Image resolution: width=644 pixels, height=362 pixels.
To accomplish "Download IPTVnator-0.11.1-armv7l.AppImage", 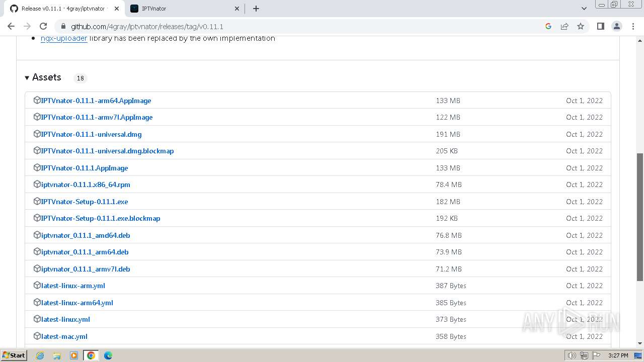I will 97,117.
